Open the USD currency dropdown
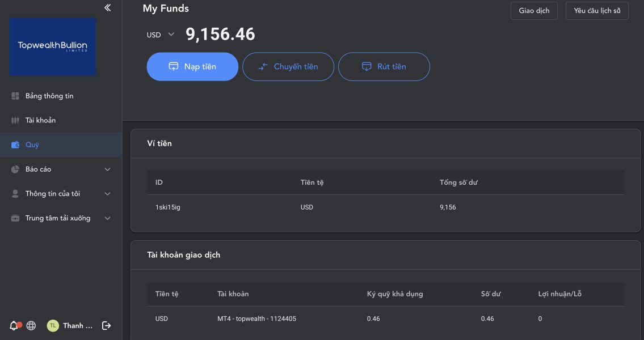 pyautogui.click(x=161, y=35)
